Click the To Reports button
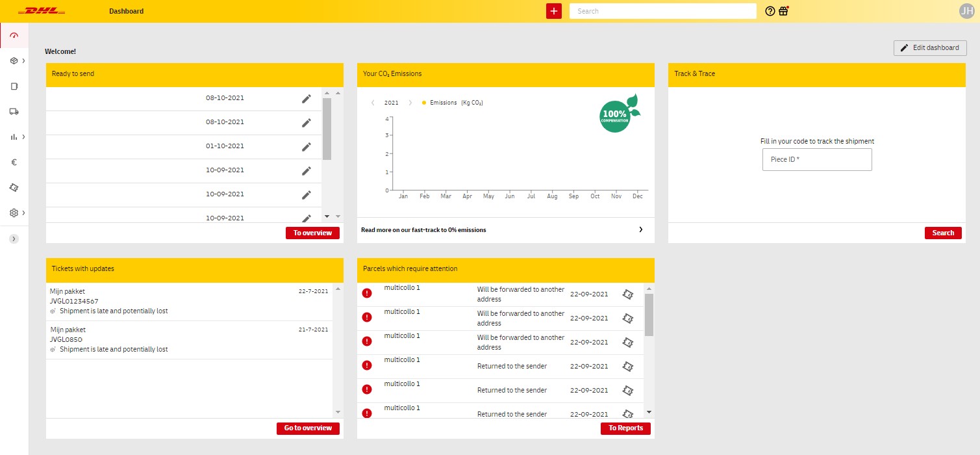Screen dimensions: 980x455 pos(625,428)
